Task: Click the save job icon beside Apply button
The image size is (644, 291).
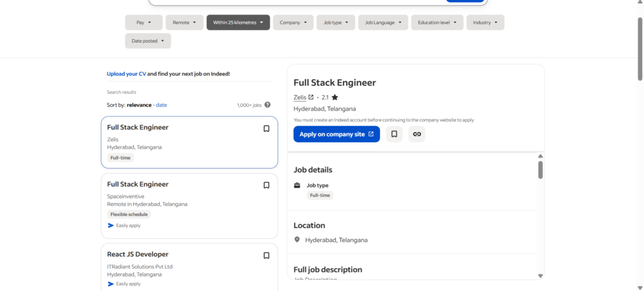Action: 394,134
